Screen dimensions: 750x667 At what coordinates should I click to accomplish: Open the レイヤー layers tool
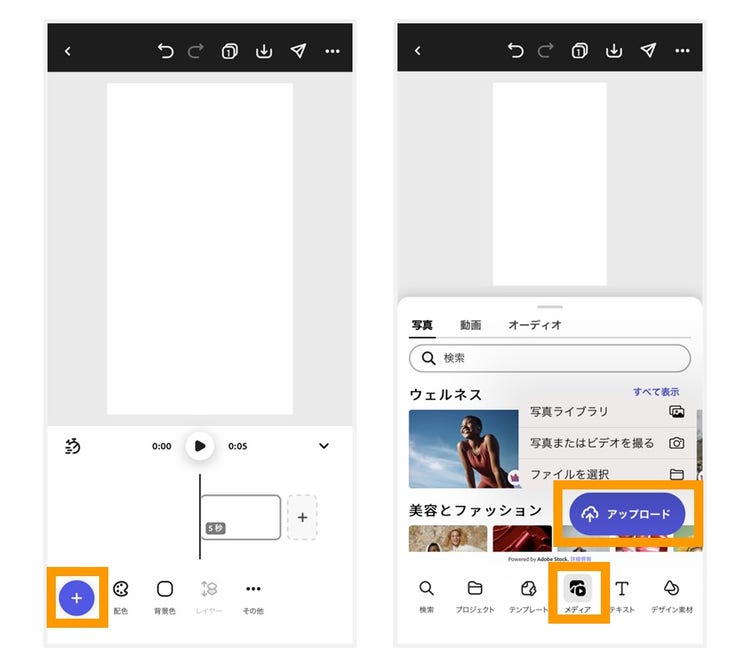coord(209,597)
